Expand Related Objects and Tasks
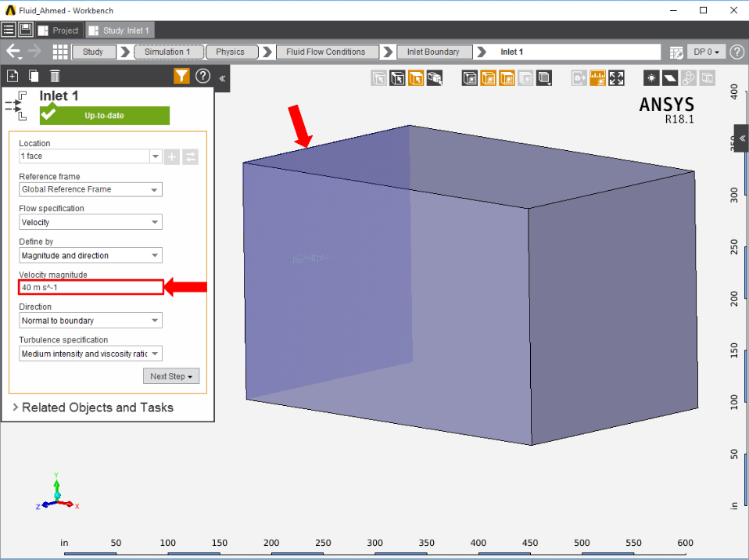Screen dimensions: 749x560 pos(93,407)
